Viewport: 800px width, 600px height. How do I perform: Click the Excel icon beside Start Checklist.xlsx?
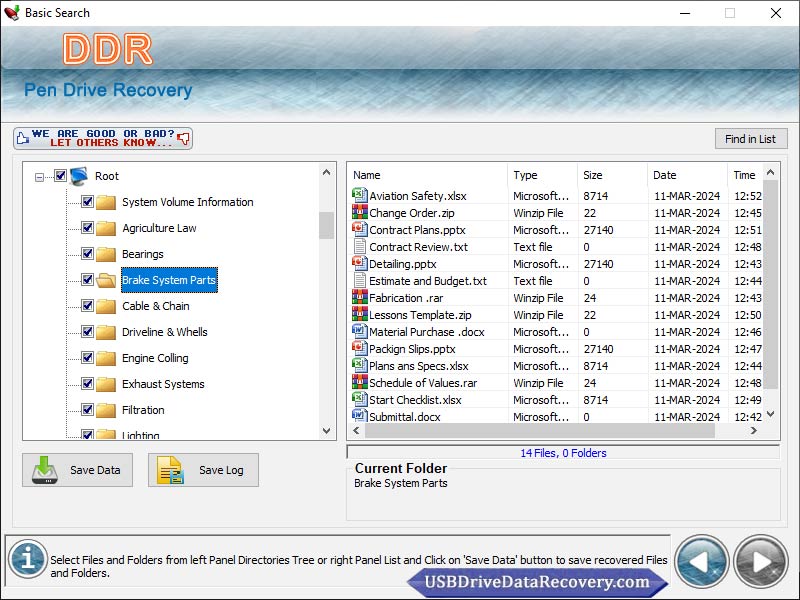(360, 399)
